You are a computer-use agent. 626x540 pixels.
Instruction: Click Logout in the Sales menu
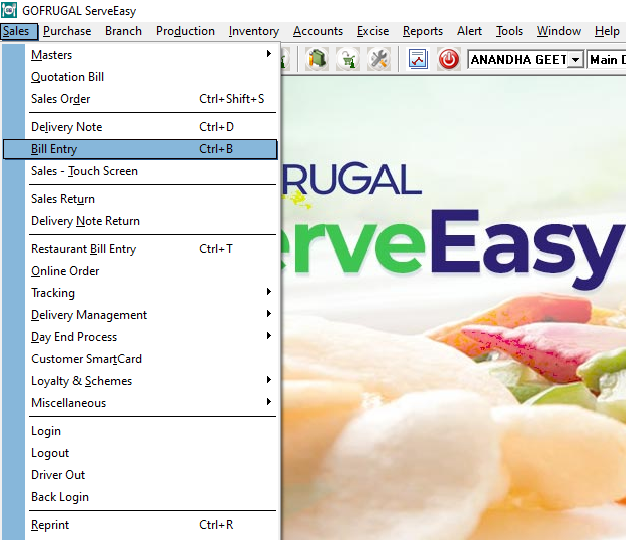139,453
